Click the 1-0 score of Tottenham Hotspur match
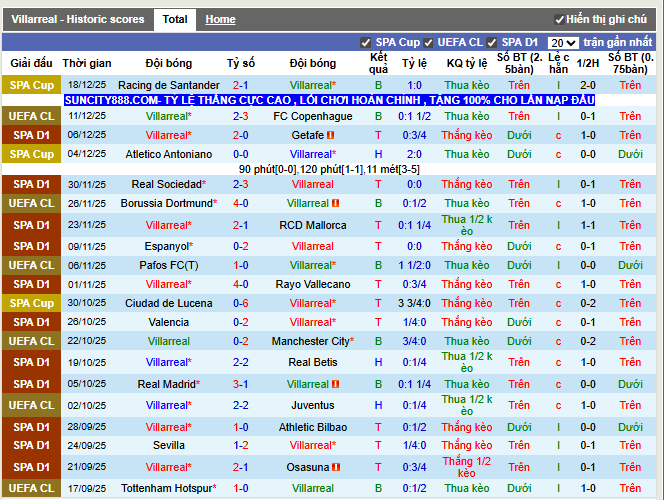 click(x=241, y=488)
